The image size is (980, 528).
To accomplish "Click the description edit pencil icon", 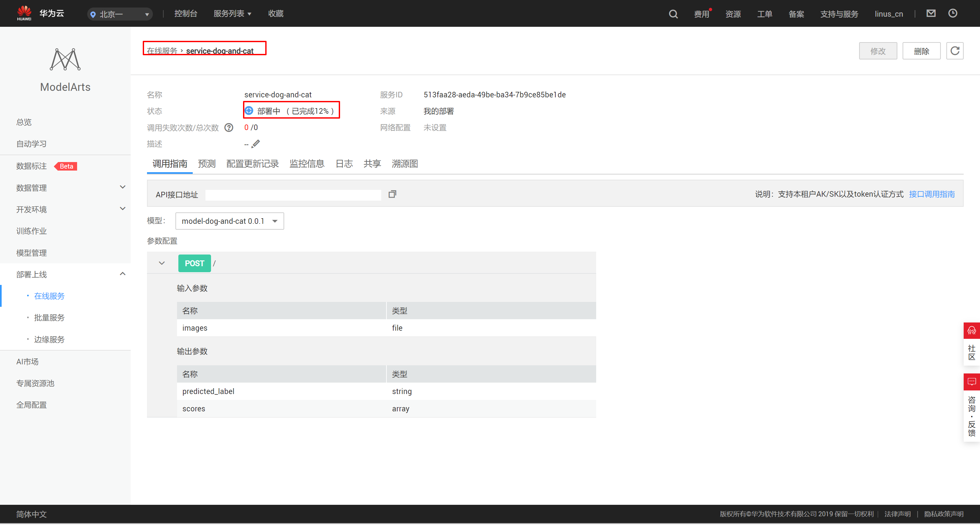I will coord(256,144).
